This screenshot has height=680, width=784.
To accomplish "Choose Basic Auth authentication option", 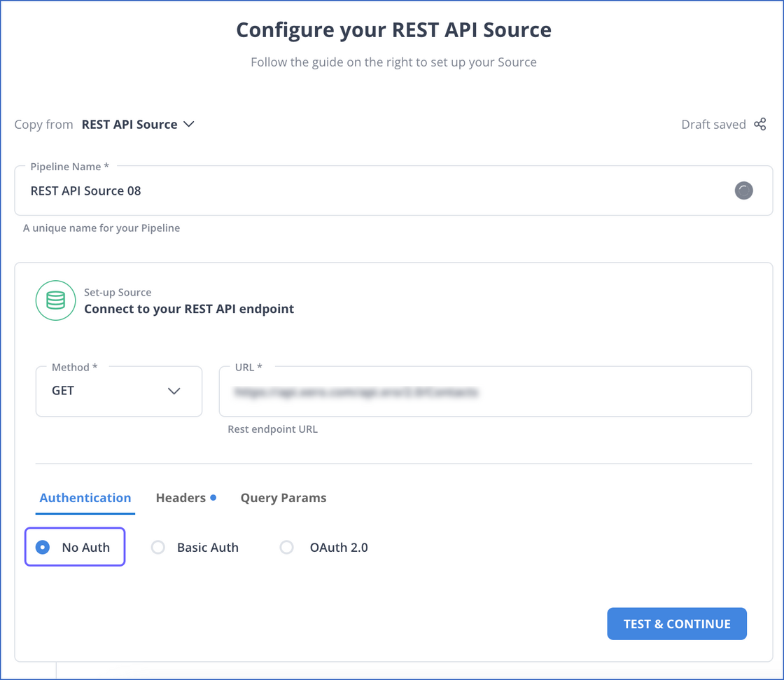I will (158, 547).
